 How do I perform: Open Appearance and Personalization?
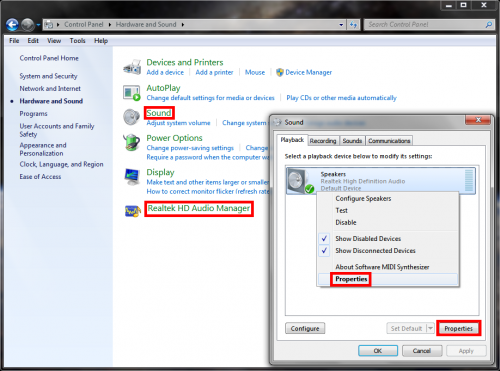pyautogui.click(x=43, y=149)
